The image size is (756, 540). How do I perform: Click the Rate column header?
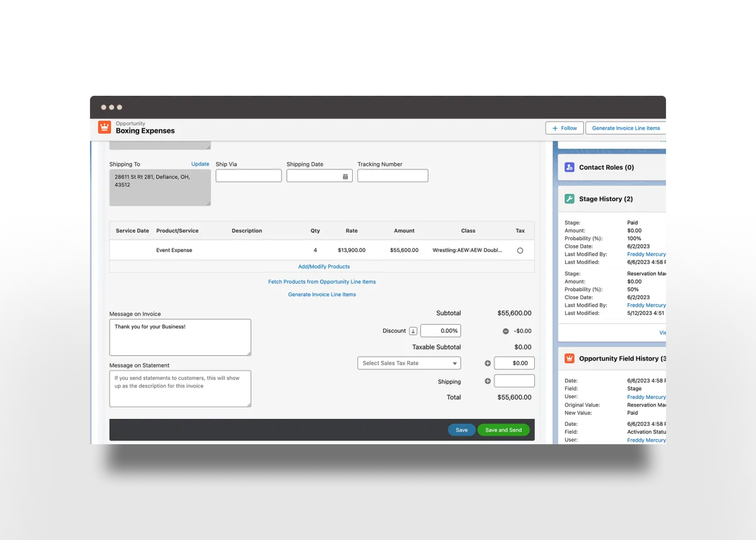coord(352,231)
